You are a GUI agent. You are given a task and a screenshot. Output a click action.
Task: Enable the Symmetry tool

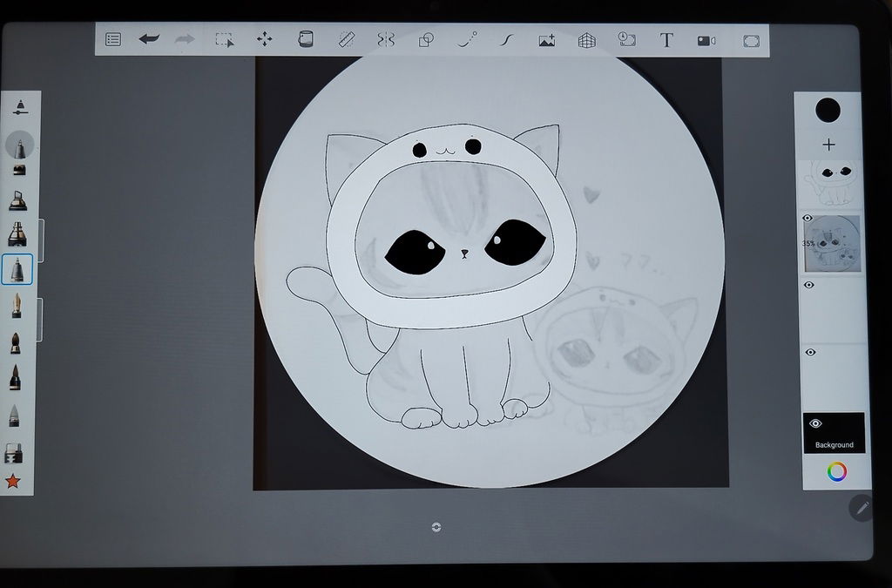[x=385, y=39]
